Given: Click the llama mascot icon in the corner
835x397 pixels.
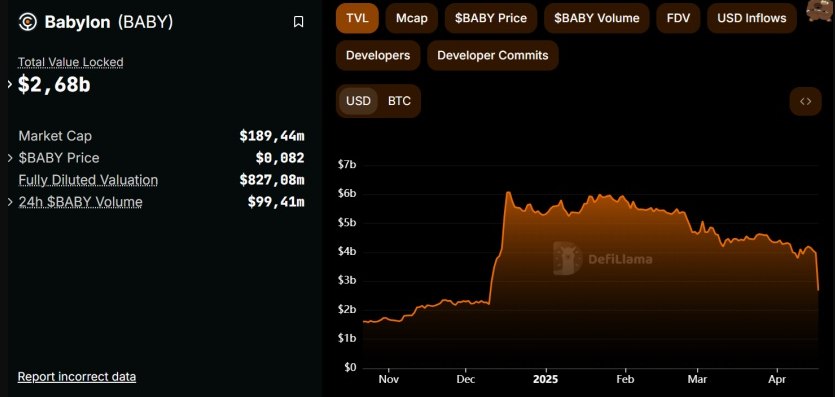Looking at the screenshot, I should [x=820, y=10].
